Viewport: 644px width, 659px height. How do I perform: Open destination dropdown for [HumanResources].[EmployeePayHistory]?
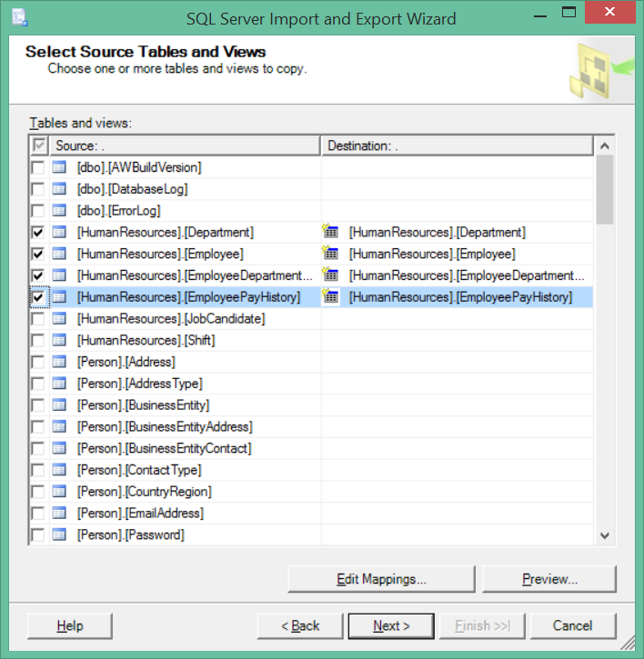(x=458, y=297)
